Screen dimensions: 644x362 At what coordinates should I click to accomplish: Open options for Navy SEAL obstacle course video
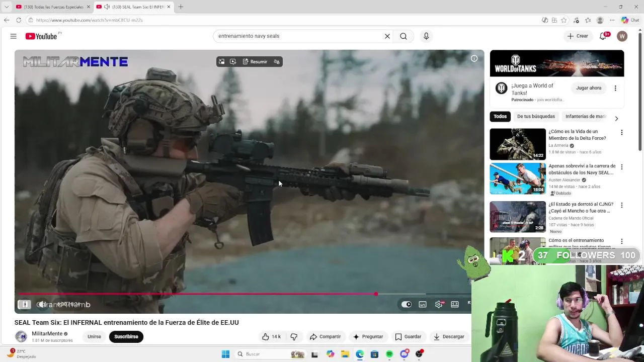[x=621, y=167]
